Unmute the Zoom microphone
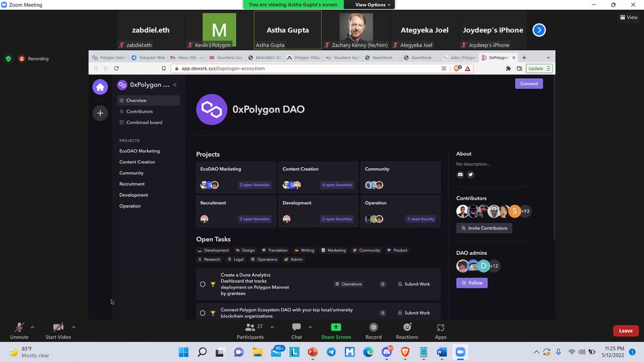644x362 pixels. coord(19,331)
